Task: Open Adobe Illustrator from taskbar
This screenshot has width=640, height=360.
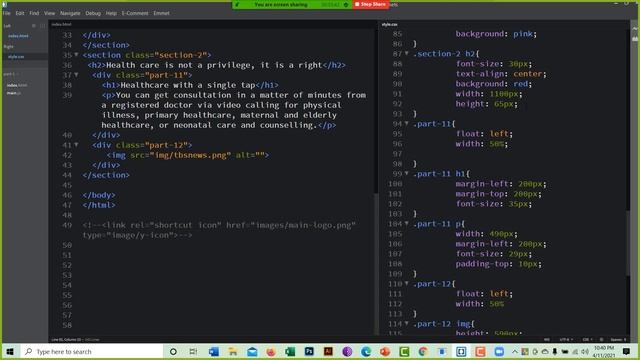Action: [328, 351]
